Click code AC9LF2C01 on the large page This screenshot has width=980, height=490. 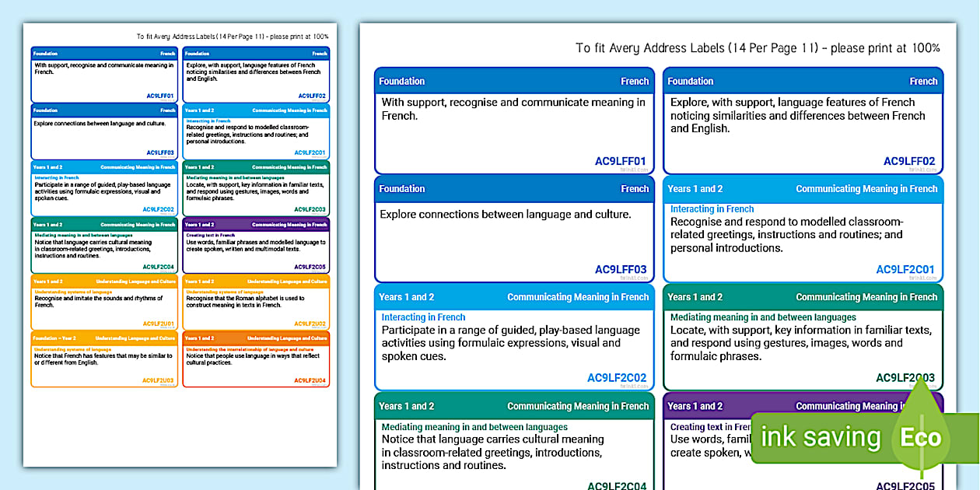(x=905, y=270)
